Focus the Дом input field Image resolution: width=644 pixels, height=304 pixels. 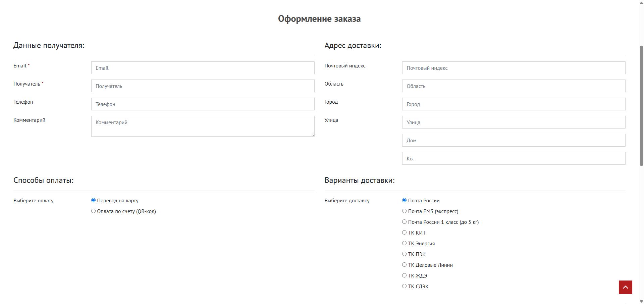(x=514, y=140)
